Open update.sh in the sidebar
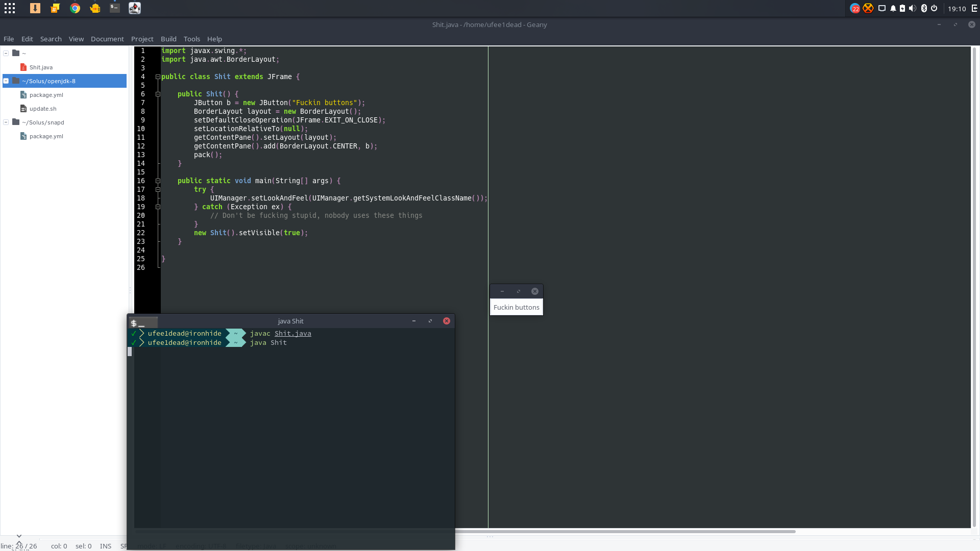The image size is (980, 551). [43, 109]
